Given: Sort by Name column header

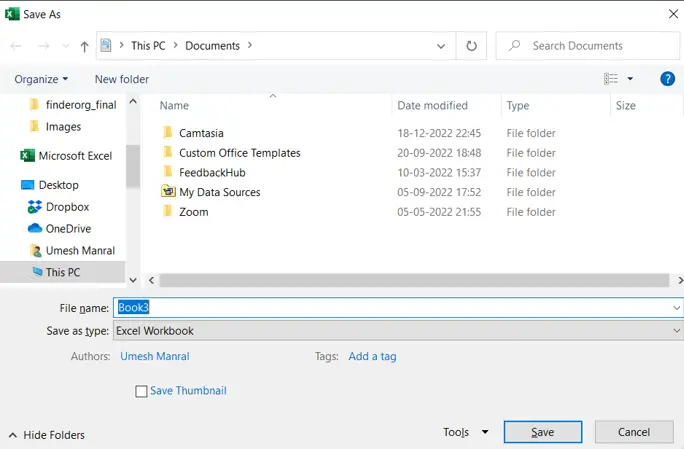Looking at the screenshot, I should tap(174, 106).
